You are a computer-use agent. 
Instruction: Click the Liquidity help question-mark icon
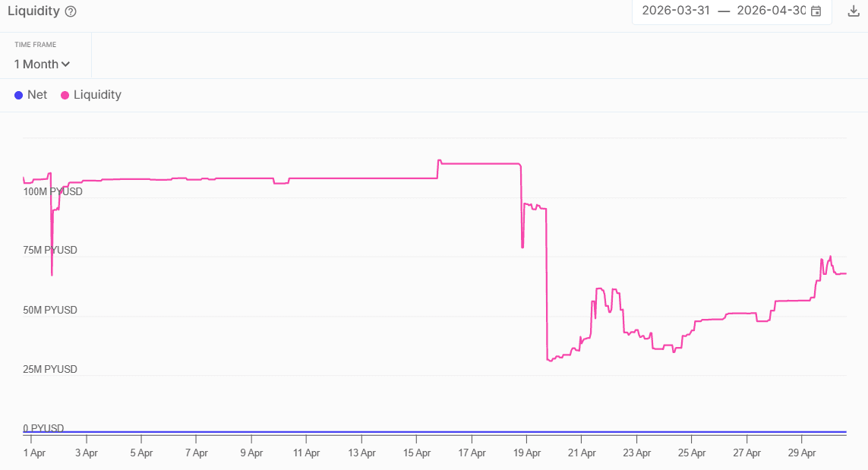coord(71,11)
